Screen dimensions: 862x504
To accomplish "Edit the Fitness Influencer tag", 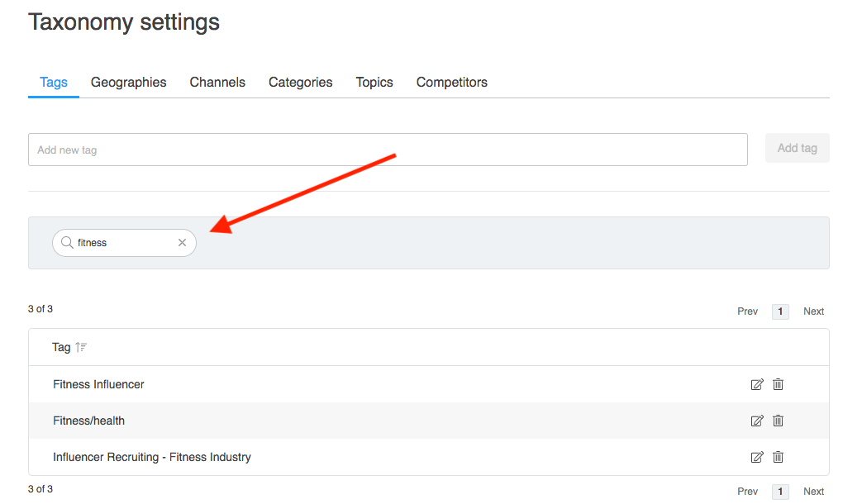I will pyautogui.click(x=756, y=384).
